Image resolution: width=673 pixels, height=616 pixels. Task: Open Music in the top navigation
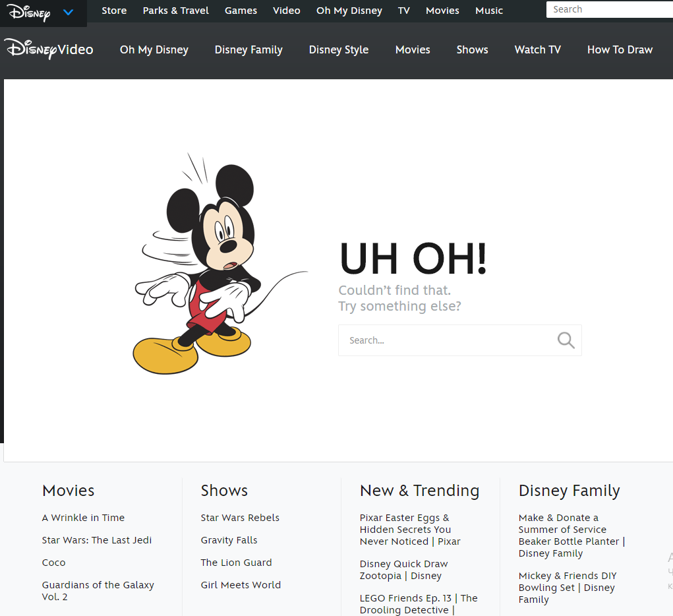489,11
